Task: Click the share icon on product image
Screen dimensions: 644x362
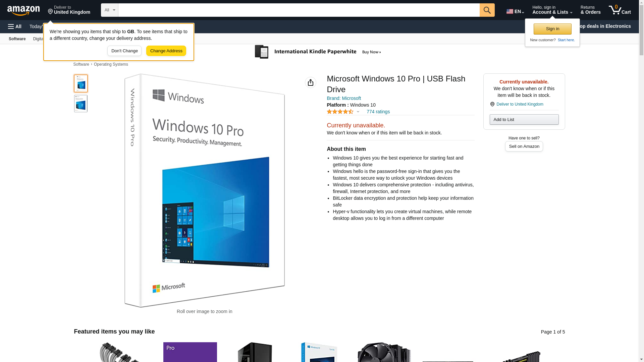Action: tap(311, 82)
